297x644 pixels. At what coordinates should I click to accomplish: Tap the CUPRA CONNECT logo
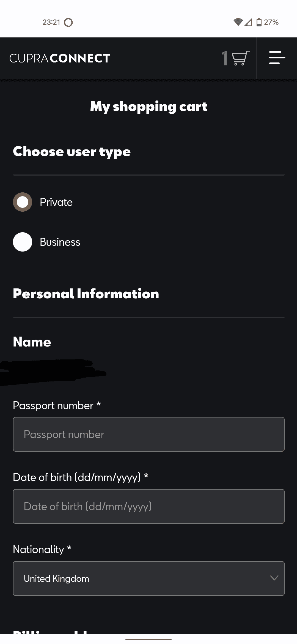tap(60, 58)
